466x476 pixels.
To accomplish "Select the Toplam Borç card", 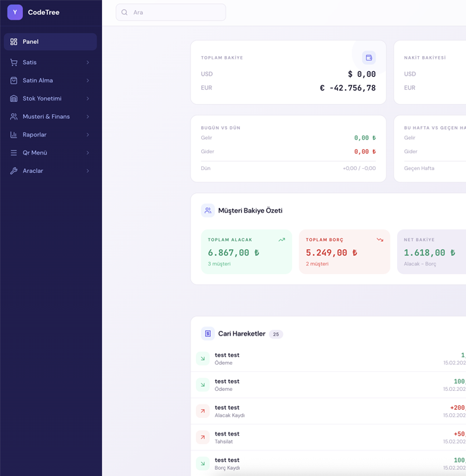I will (x=344, y=252).
